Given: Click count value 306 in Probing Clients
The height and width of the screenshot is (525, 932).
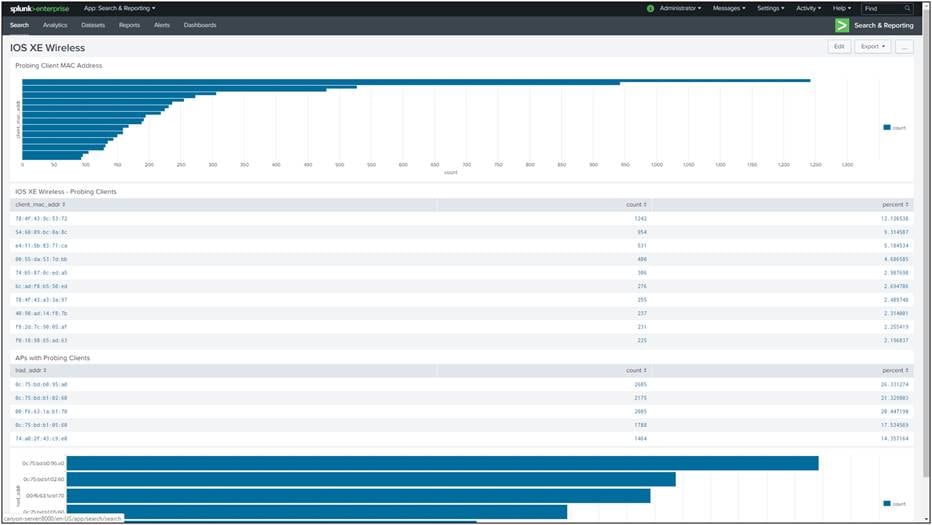Looking at the screenshot, I should coord(642,273).
